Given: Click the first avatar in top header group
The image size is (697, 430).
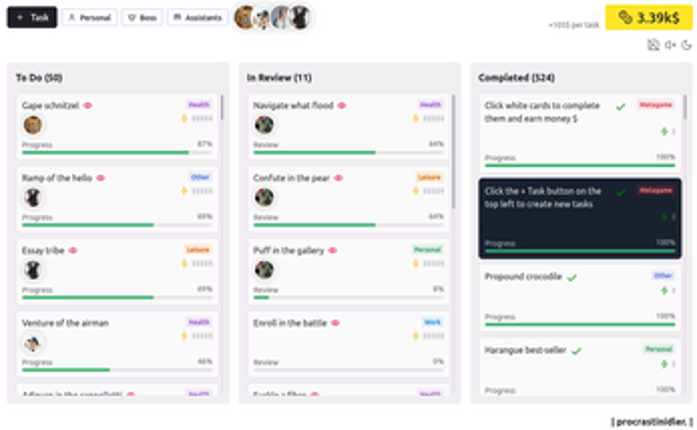Looking at the screenshot, I should (x=244, y=17).
